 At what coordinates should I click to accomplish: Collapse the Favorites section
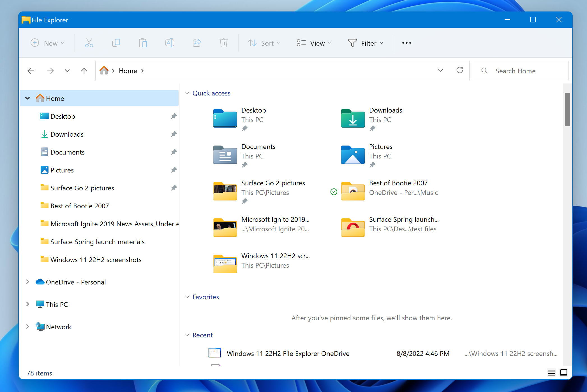(x=187, y=297)
